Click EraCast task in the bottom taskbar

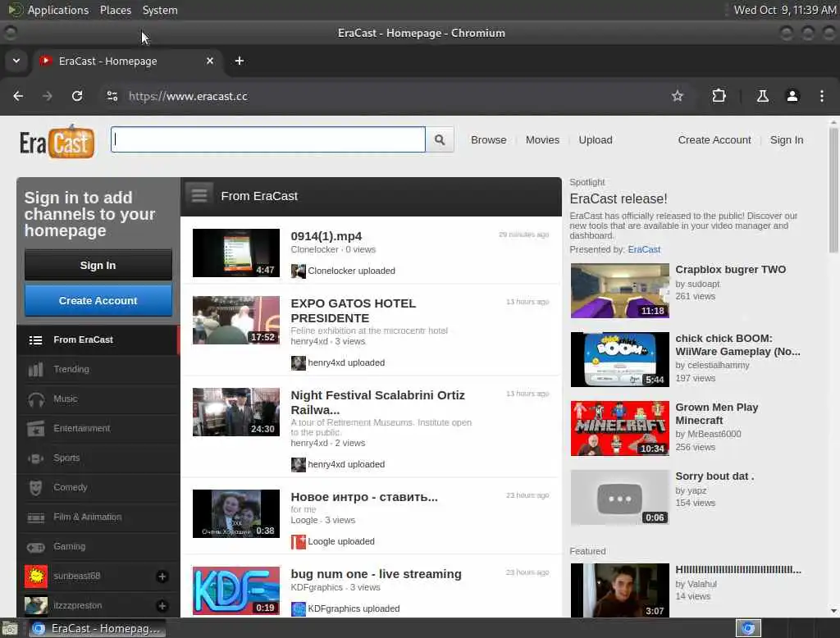(97, 628)
